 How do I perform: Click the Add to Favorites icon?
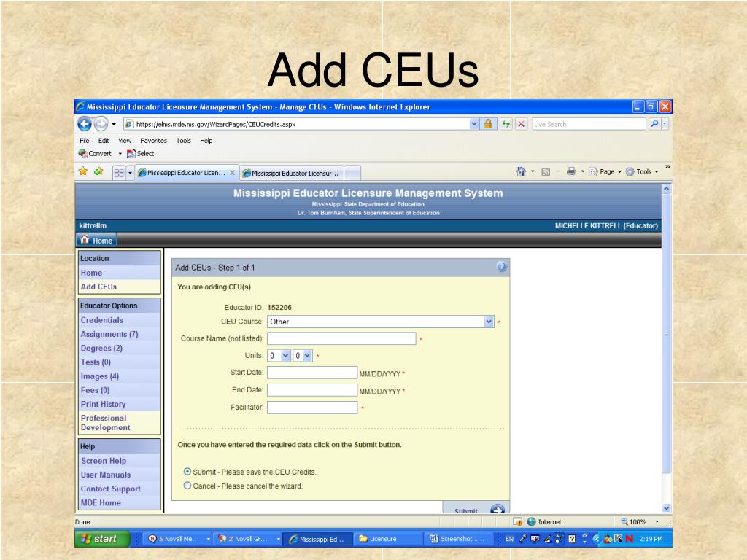[98, 171]
